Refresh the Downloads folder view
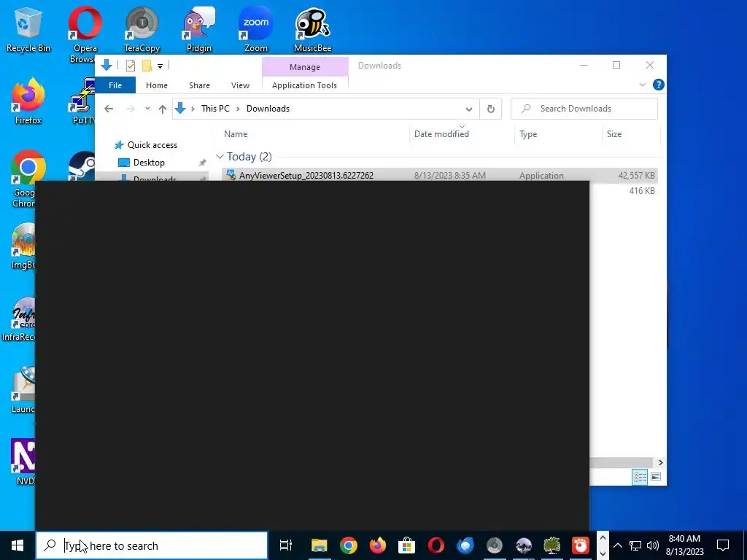This screenshot has height=560, width=747. [x=491, y=109]
